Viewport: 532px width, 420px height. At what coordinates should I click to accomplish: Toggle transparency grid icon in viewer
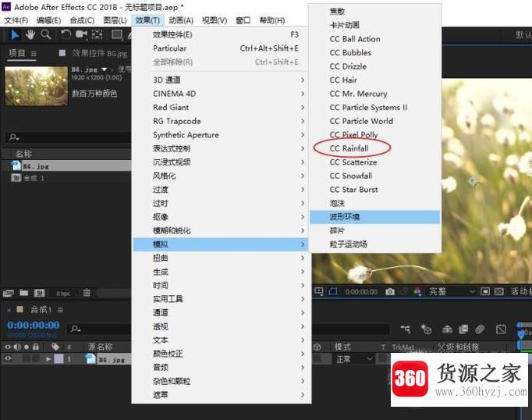499,292
